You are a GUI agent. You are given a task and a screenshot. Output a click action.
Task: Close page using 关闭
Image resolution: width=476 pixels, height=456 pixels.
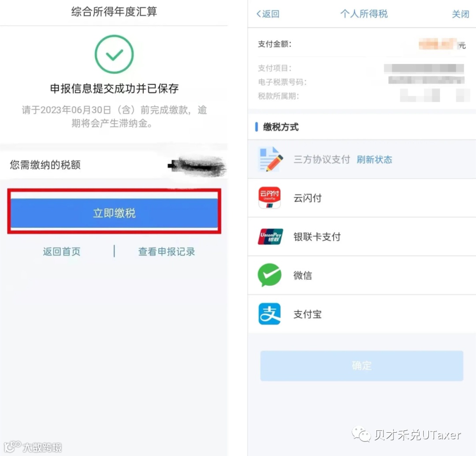coord(460,14)
